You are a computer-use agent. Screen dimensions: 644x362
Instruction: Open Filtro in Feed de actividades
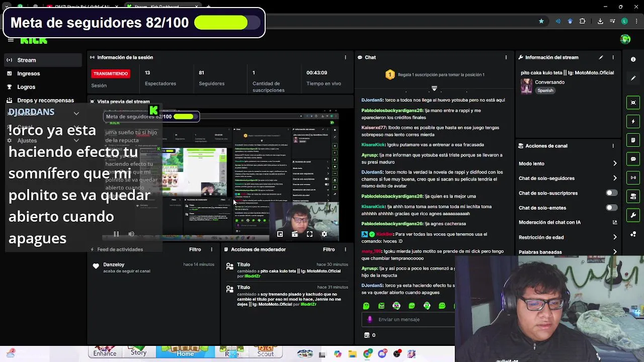coord(195,249)
